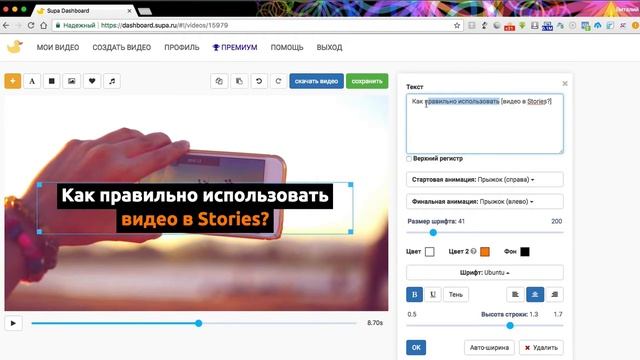This screenshot has width=640, height=360.
Task: Reload the browser page
Action: pos(31,25)
